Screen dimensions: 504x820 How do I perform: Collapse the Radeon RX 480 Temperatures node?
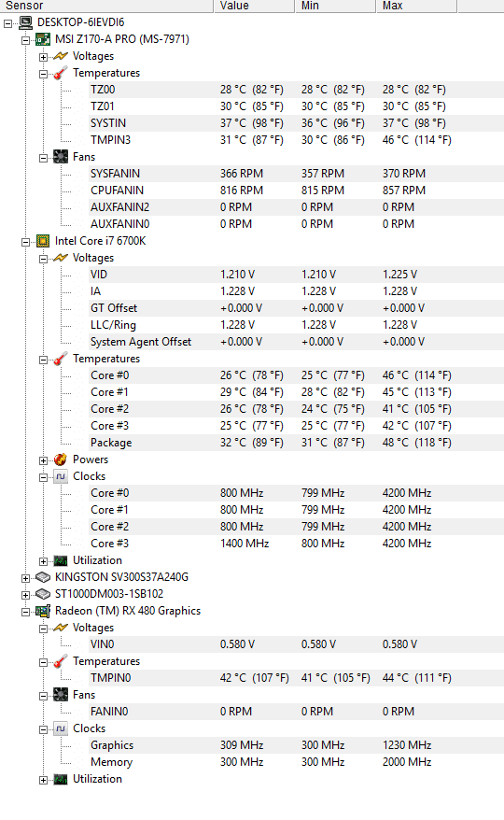click(43, 662)
